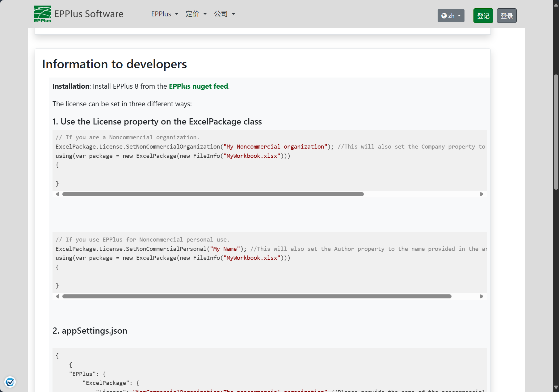
Task: Click the '"ExcelPackage": {' JSON line
Action: click(x=111, y=383)
